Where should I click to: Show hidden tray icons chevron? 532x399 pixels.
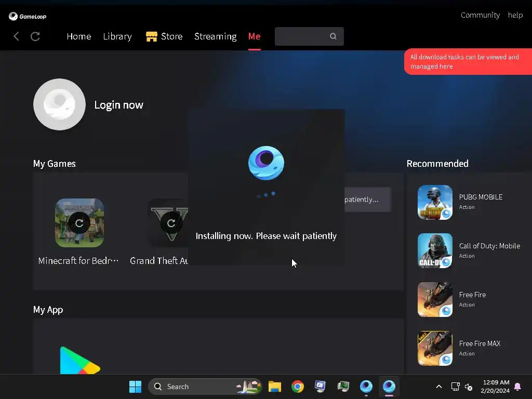click(x=438, y=387)
